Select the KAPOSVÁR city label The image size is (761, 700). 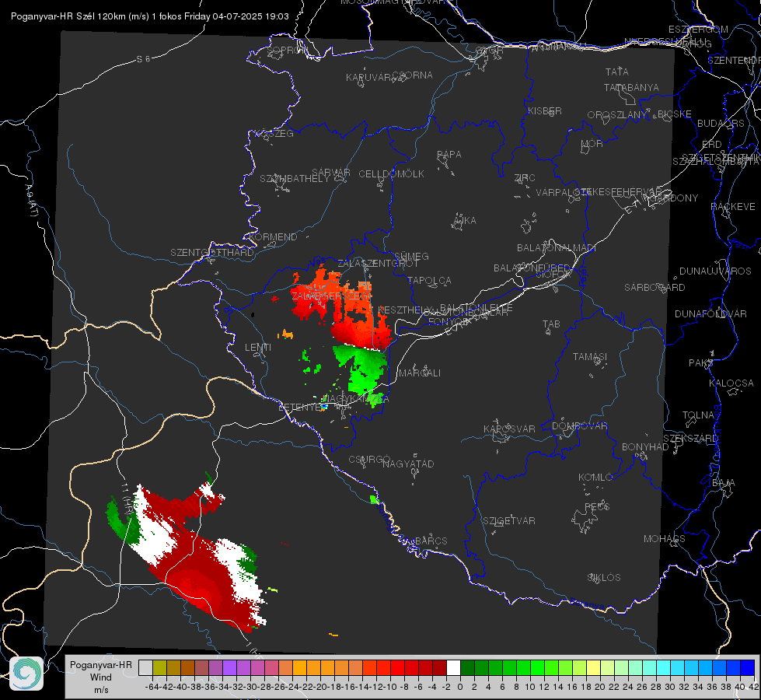pyautogui.click(x=509, y=429)
